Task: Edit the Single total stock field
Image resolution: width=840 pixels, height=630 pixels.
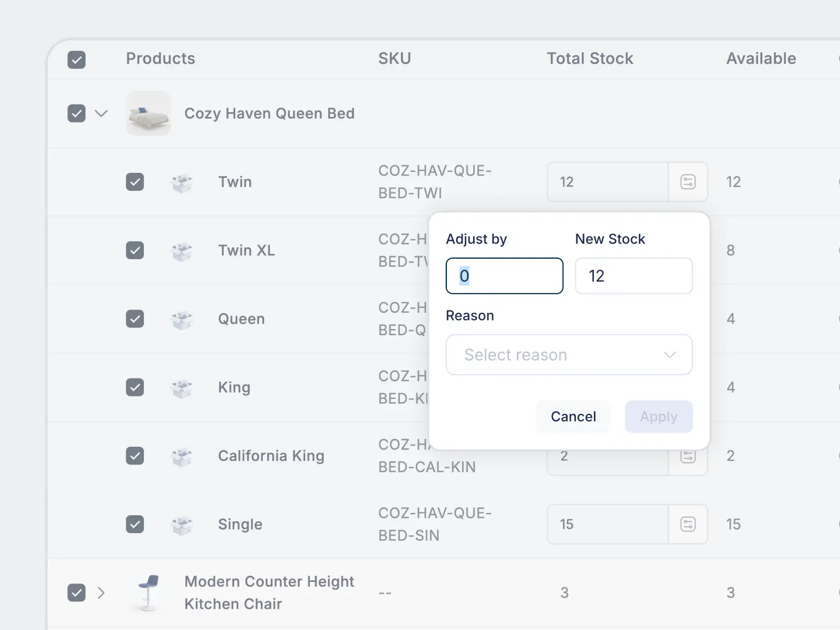Action: point(608,524)
